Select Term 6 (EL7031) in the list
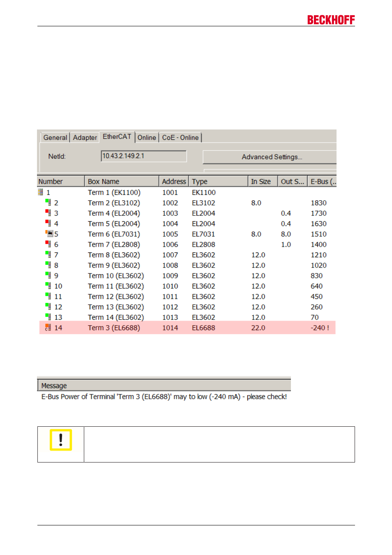The width and height of the screenshot is (392, 555). click(x=114, y=234)
